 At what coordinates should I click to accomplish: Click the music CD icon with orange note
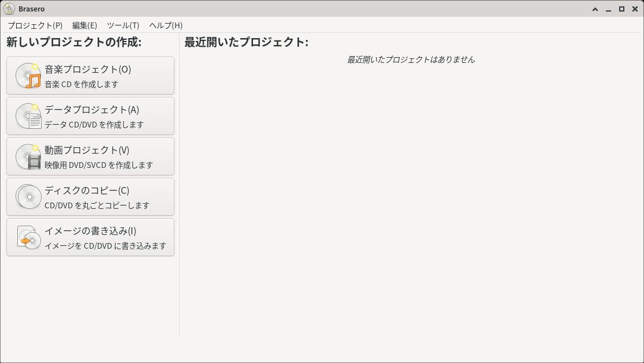pos(28,76)
